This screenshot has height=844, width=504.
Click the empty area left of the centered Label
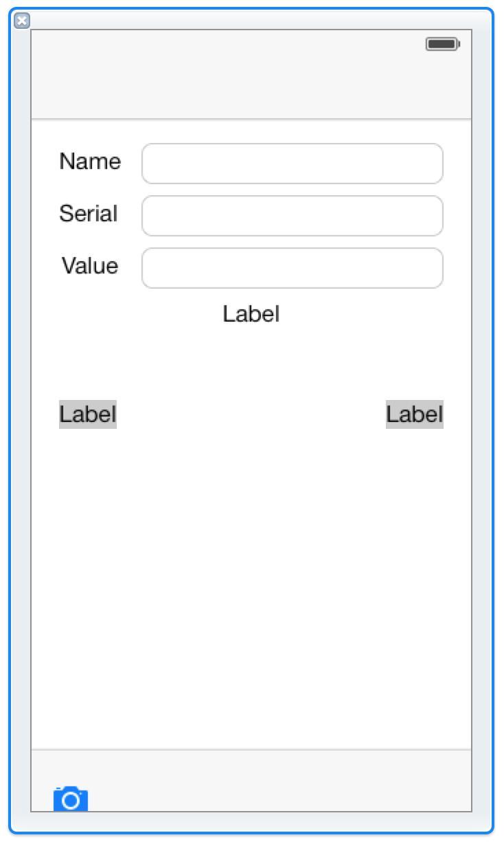(x=127, y=314)
